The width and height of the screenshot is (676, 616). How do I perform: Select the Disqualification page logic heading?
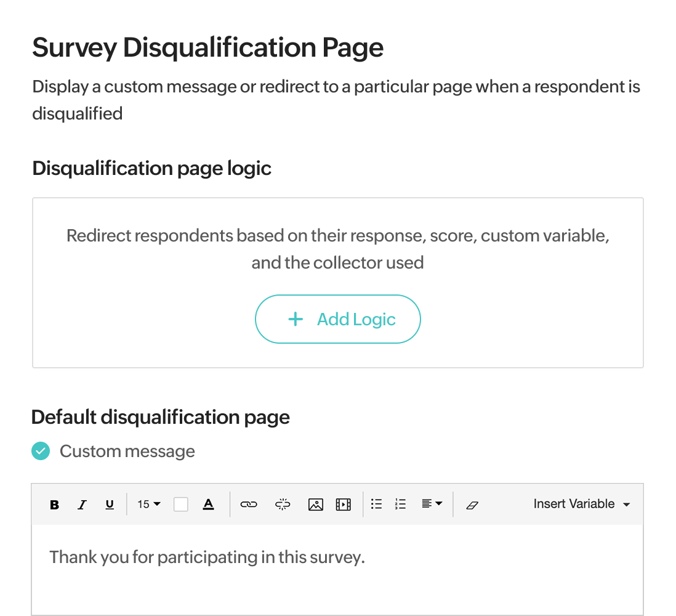(151, 168)
